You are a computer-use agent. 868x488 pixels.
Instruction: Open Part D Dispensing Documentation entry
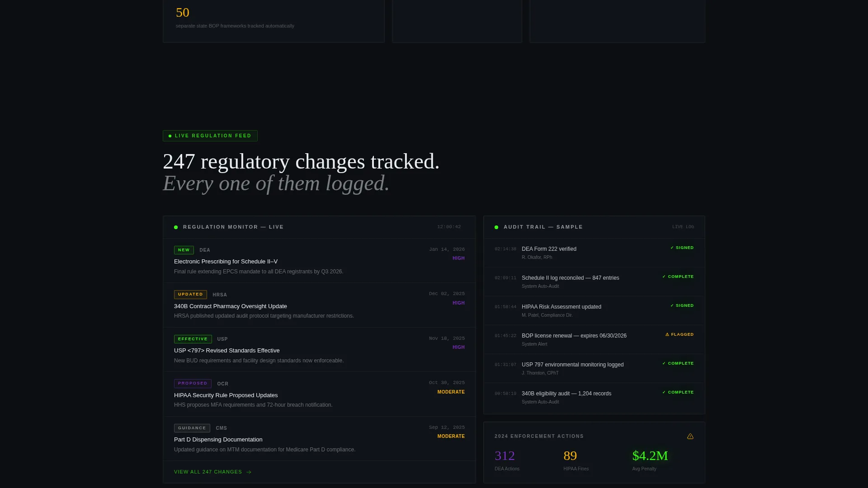click(x=319, y=439)
